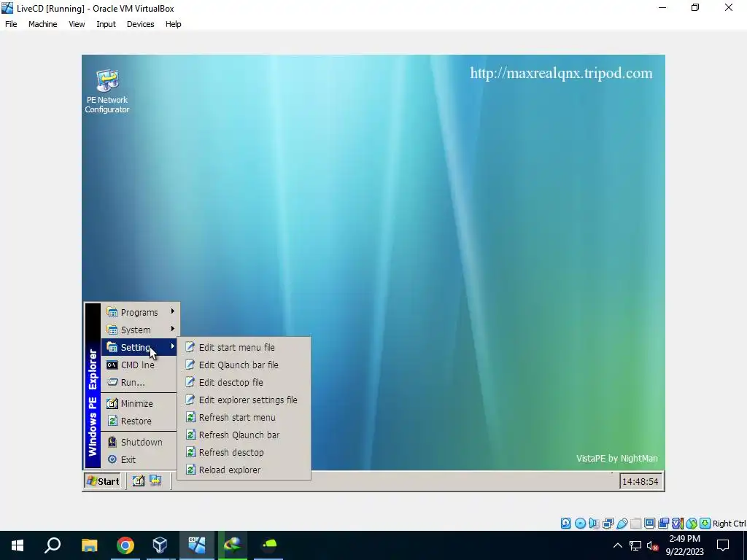Click the Right Ctrl host key label

(x=729, y=524)
